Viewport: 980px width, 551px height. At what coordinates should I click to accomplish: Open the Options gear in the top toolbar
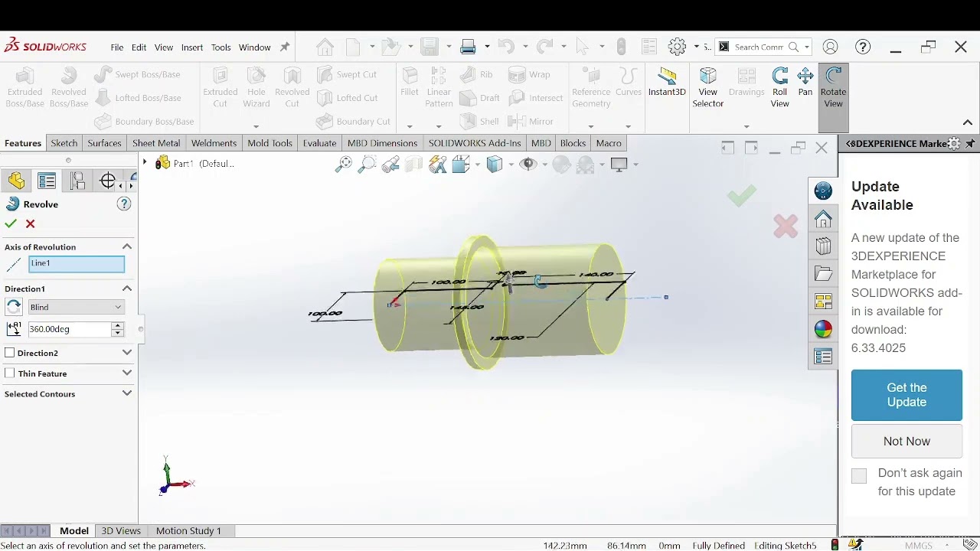click(677, 47)
